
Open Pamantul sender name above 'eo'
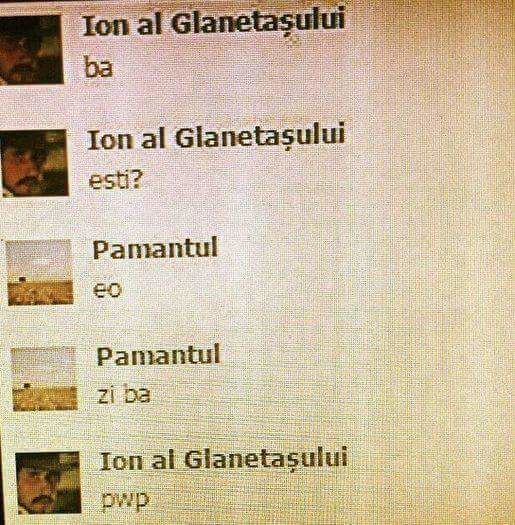[x=156, y=248]
